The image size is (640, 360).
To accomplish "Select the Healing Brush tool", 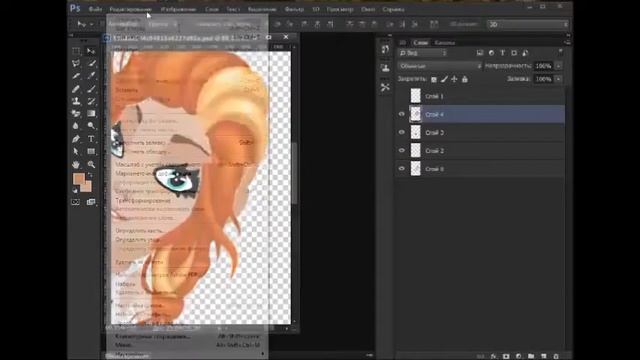I will pos(76,89).
